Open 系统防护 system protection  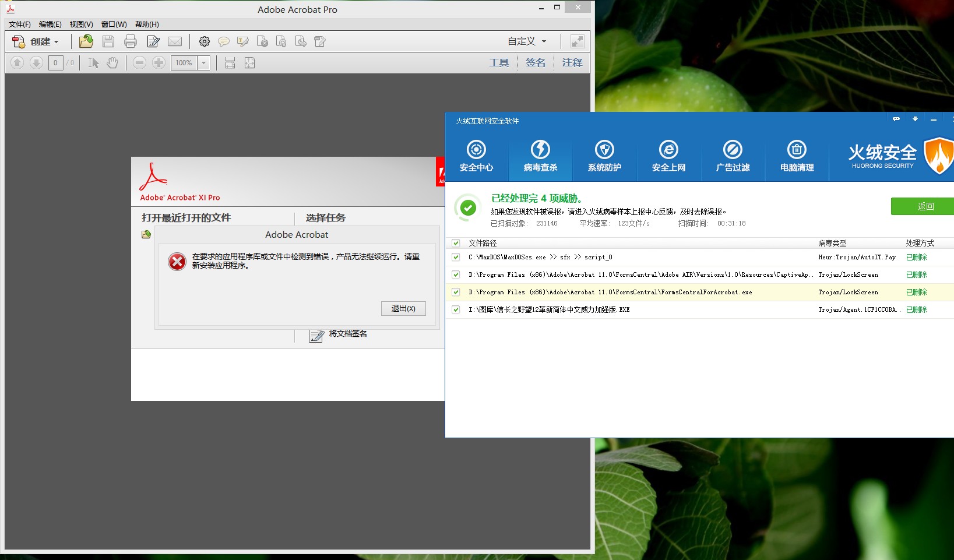coord(604,156)
